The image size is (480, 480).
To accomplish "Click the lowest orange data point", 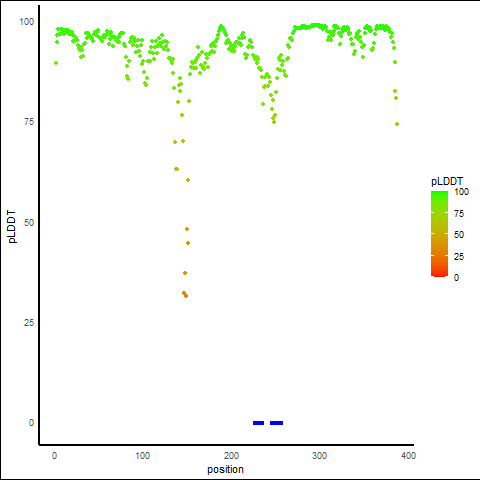I will (x=186, y=296).
